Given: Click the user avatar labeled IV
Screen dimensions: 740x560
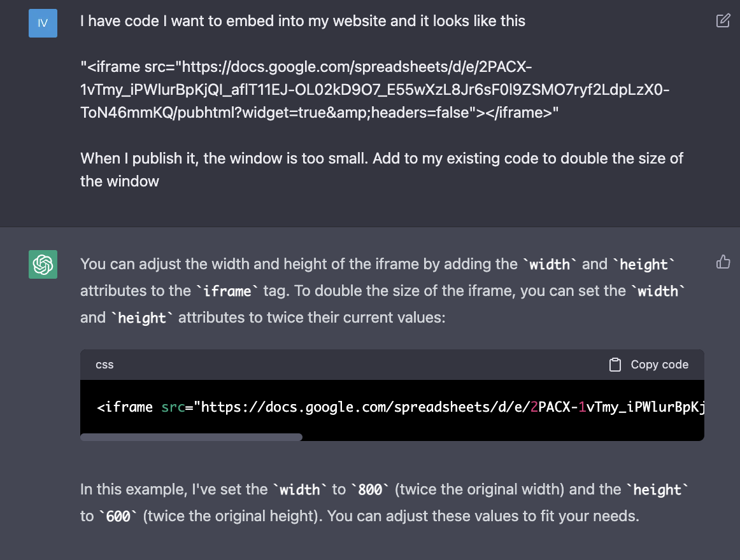Looking at the screenshot, I should click(x=43, y=23).
